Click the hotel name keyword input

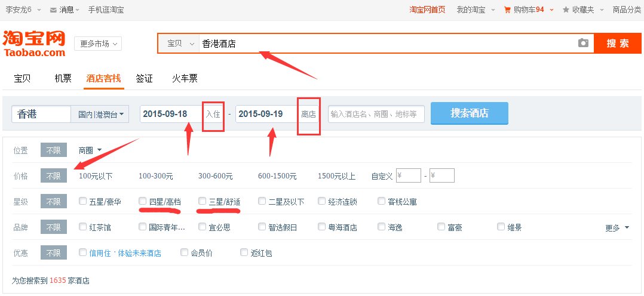[376, 114]
